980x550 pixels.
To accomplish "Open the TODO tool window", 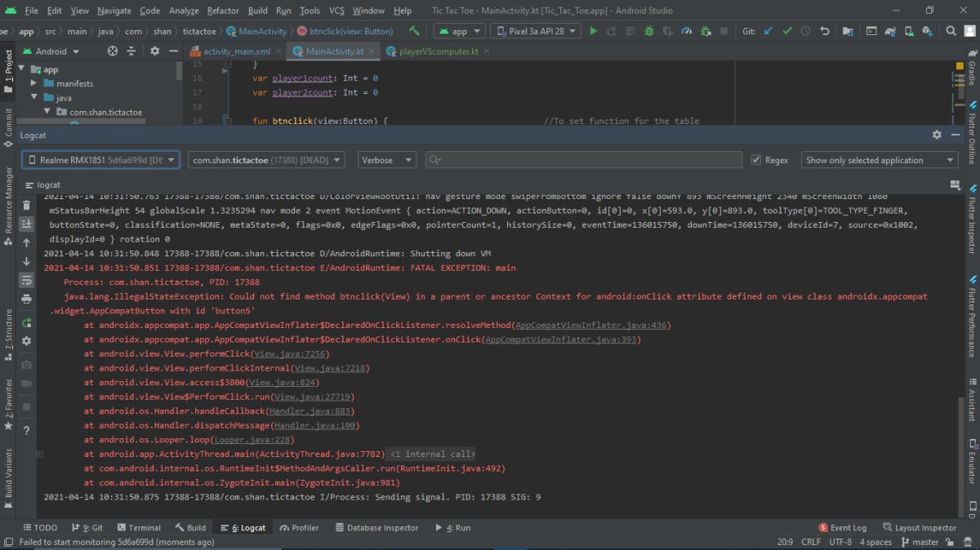I will point(40,527).
